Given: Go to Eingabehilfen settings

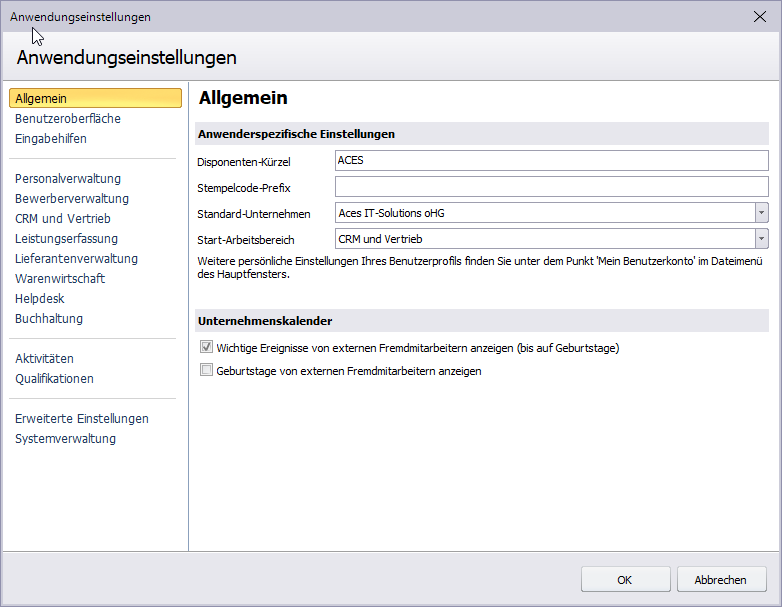Looking at the screenshot, I should click(50, 138).
